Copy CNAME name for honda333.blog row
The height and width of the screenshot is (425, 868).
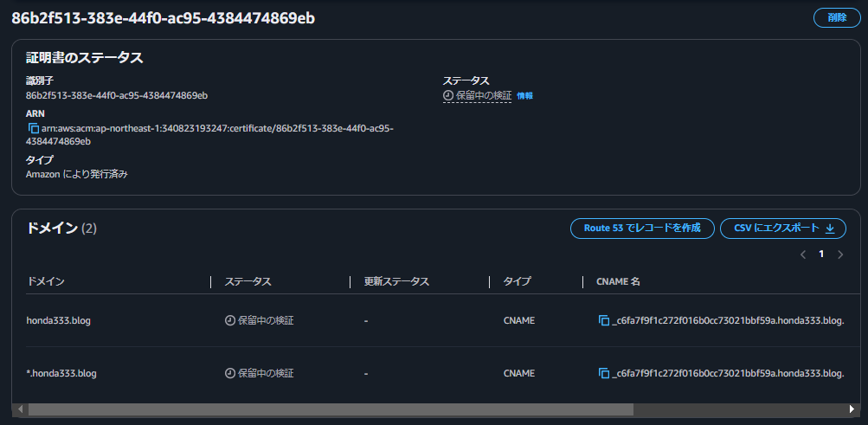pyautogui.click(x=604, y=320)
